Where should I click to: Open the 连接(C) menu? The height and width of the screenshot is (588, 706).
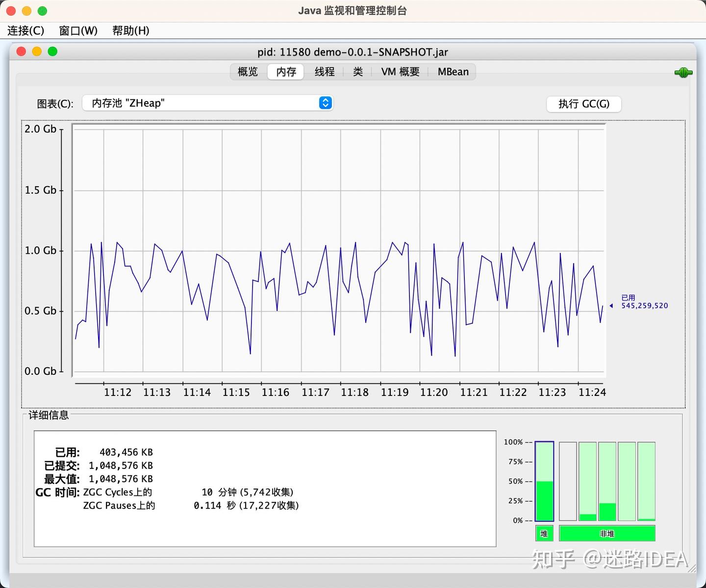(x=25, y=31)
